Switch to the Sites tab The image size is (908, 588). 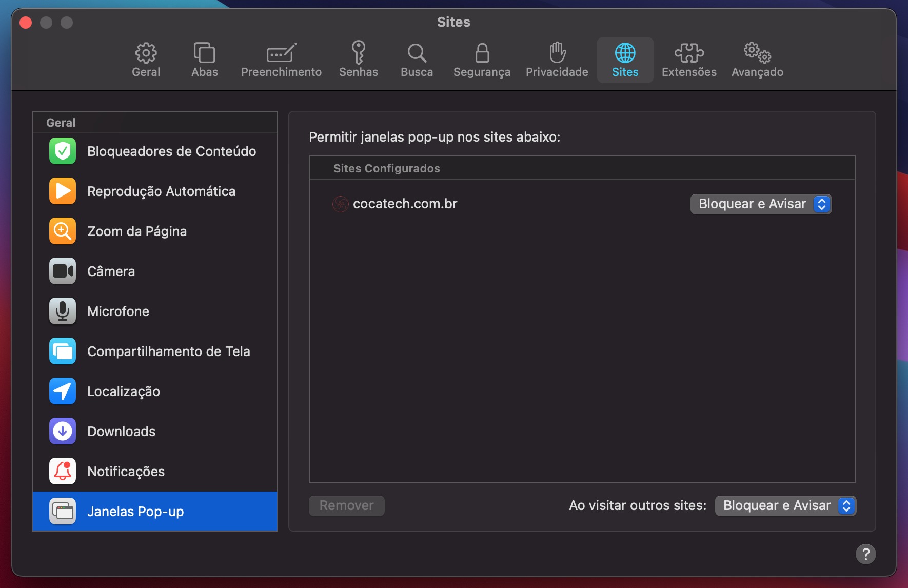(625, 59)
